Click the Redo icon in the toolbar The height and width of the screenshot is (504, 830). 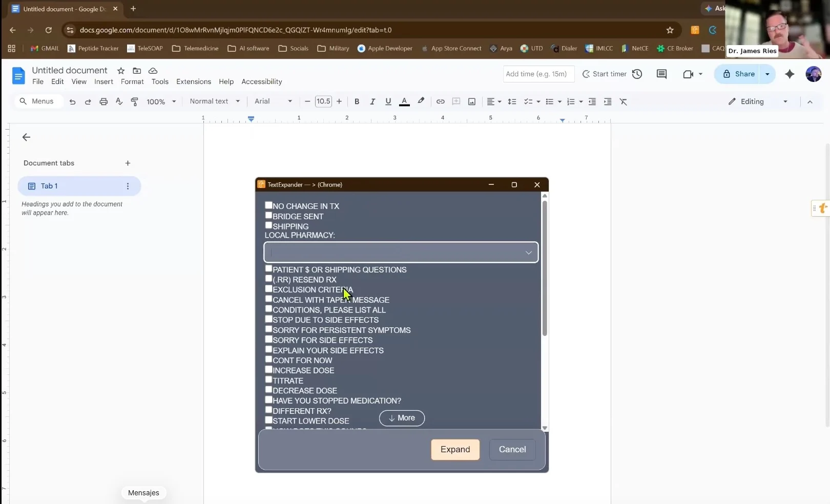[88, 101]
